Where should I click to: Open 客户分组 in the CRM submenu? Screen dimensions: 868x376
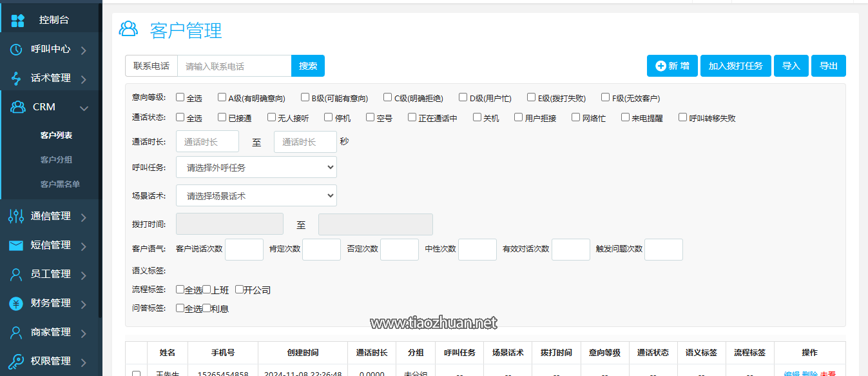56,160
